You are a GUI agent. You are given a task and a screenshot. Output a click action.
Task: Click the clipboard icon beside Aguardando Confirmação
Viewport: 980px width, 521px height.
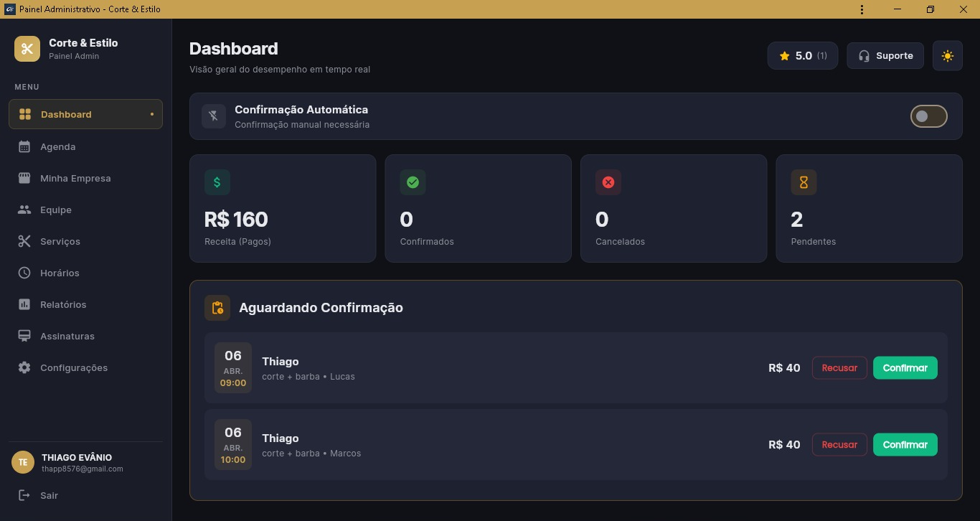217,307
